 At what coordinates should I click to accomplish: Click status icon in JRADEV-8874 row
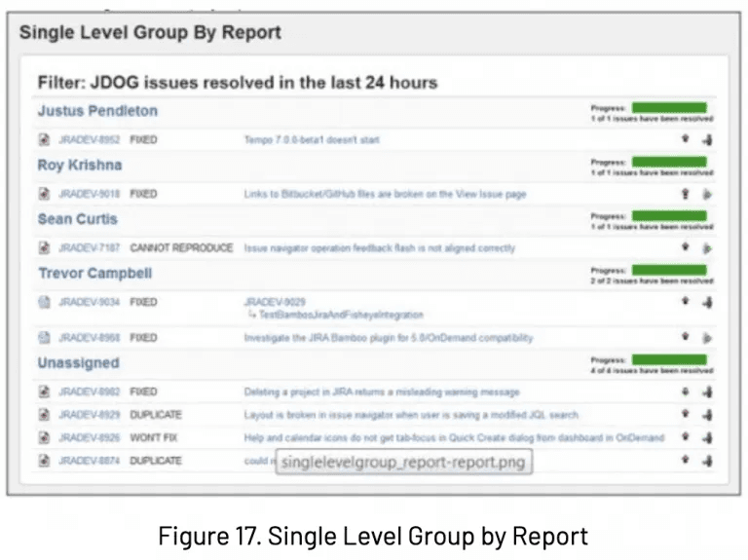[707, 461]
